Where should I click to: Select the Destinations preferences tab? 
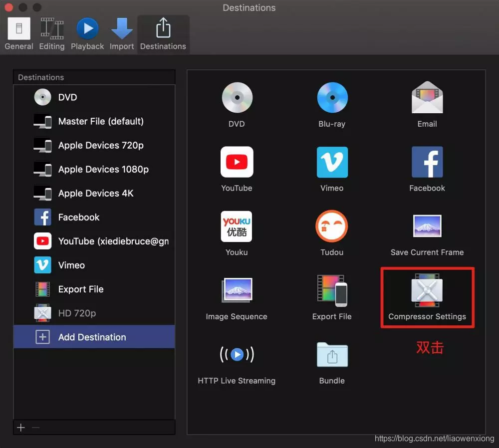click(x=163, y=34)
